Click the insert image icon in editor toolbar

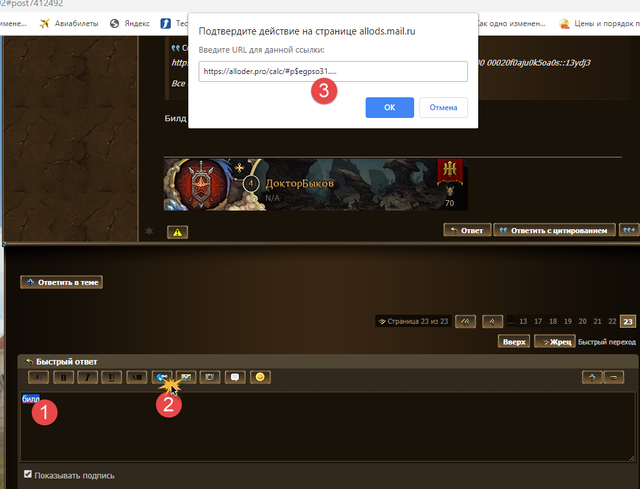(186, 377)
